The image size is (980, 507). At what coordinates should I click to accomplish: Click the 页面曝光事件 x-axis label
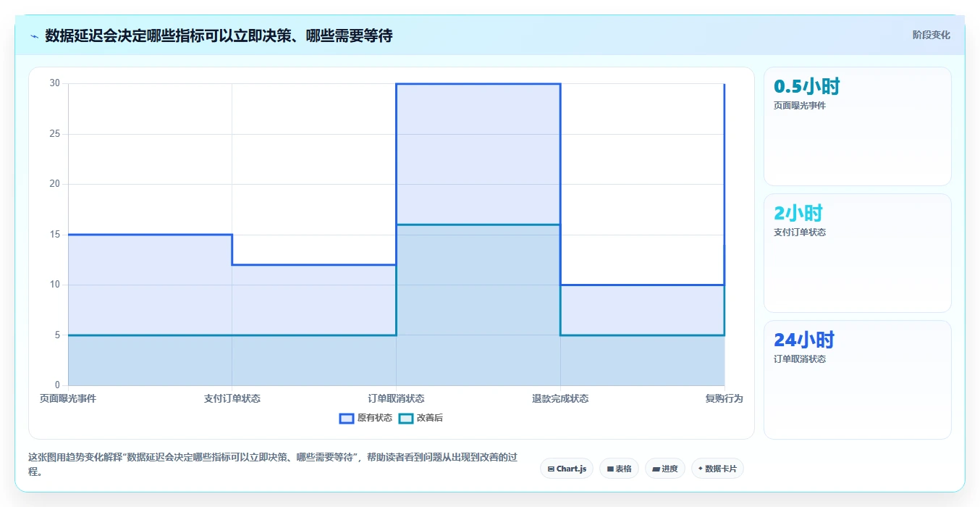[68, 398]
